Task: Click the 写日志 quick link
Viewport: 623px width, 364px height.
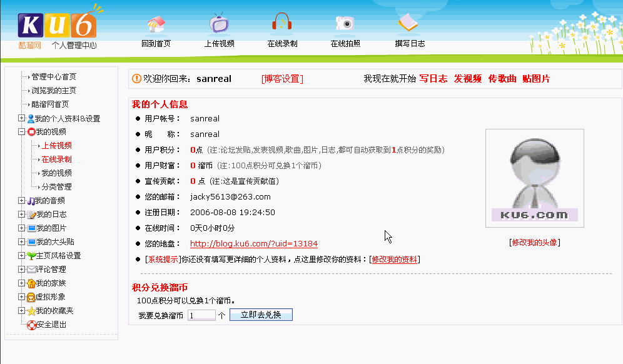Action: click(433, 79)
